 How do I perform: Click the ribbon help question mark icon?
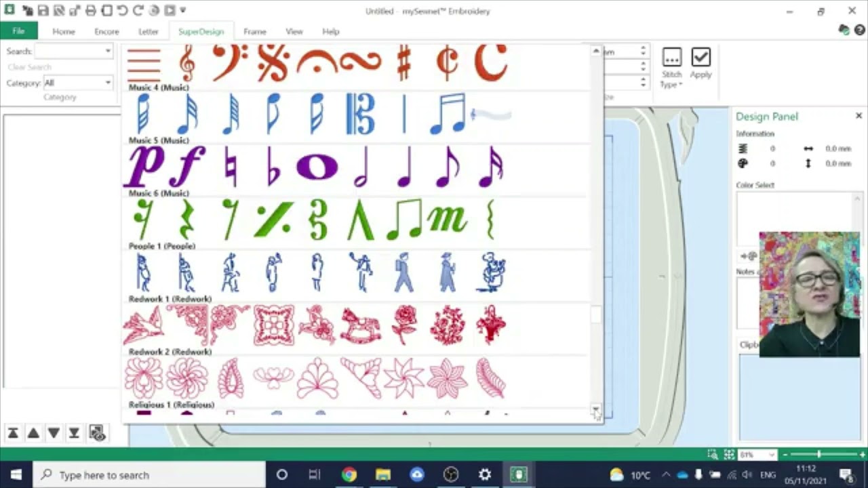click(859, 30)
